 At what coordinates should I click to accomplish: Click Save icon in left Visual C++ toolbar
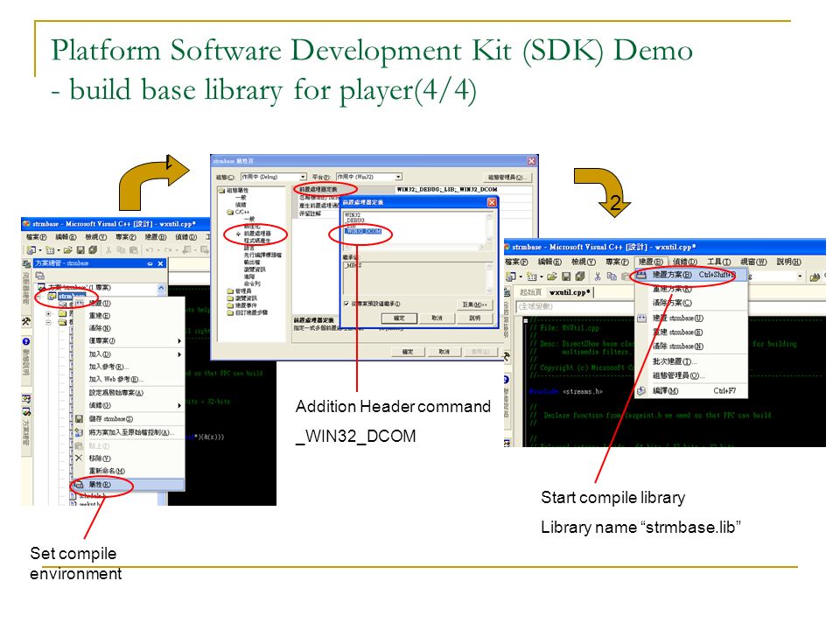point(80,249)
